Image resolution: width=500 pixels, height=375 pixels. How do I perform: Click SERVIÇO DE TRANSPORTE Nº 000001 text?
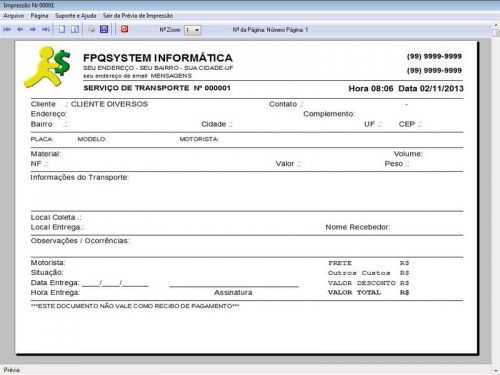tap(157, 88)
